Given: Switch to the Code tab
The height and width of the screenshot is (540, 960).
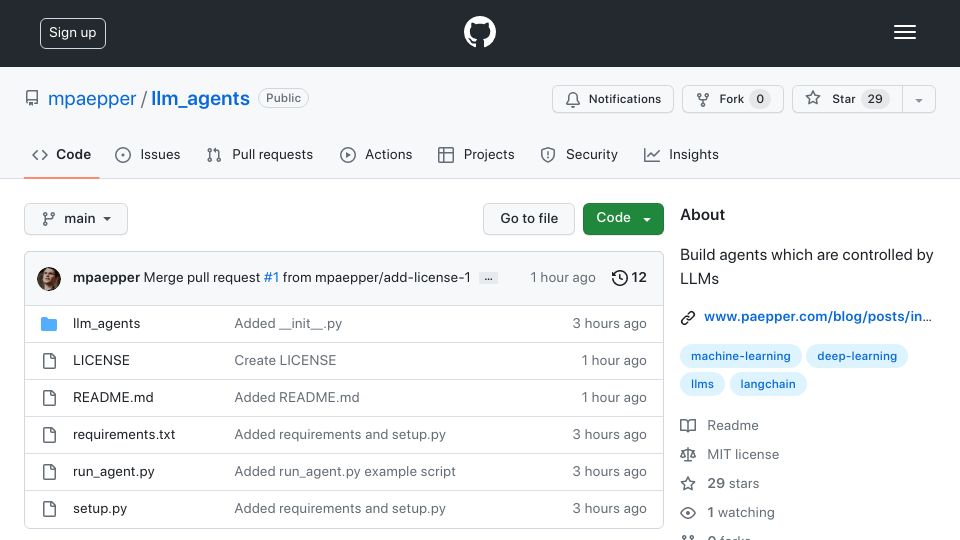Looking at the screenshot, I should tap(61, 155).
